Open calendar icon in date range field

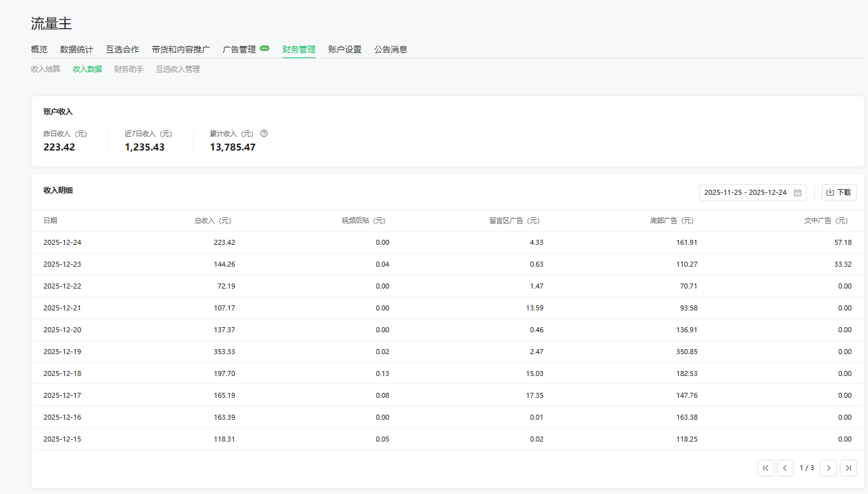pyautogui.click(x=797, y=192)
